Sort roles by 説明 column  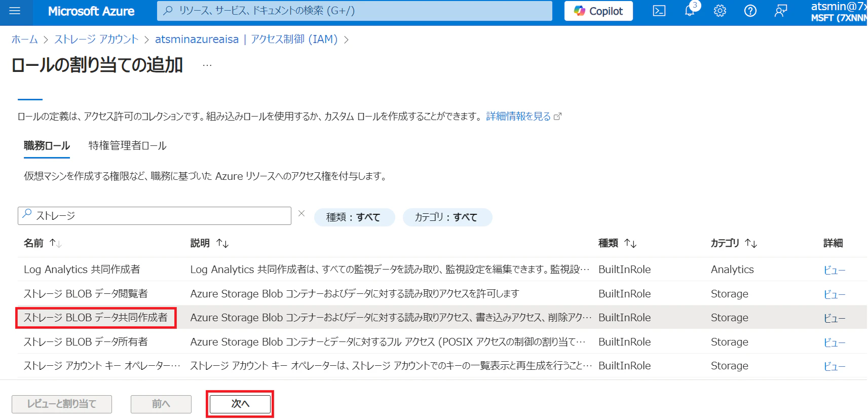(209, 243)
